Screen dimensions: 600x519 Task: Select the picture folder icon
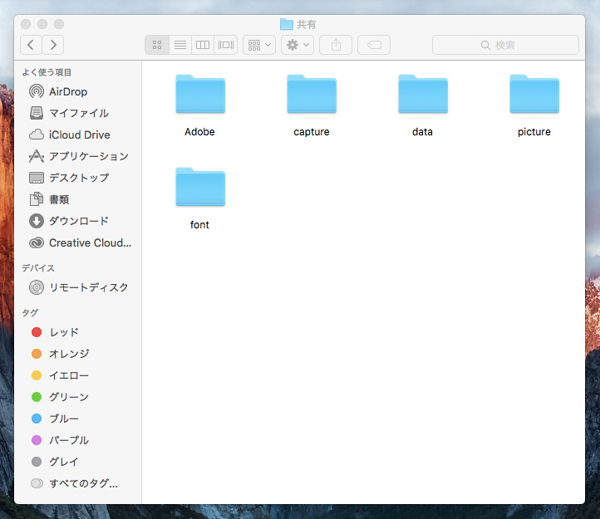(534, 94)
